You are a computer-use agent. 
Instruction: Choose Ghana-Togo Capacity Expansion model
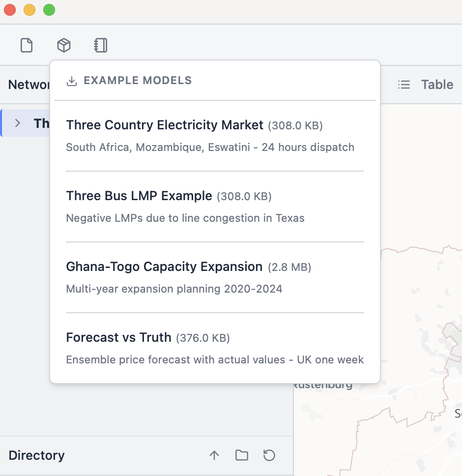tap(164, 267)
